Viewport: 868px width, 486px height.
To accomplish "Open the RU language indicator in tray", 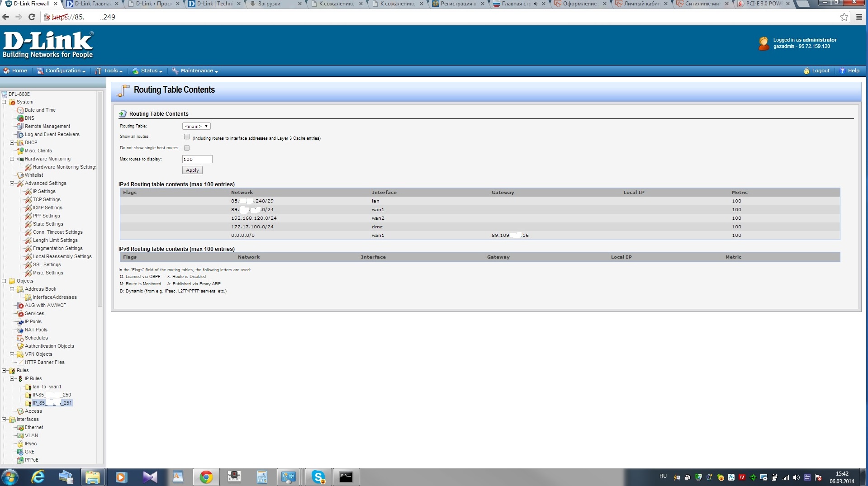I will (663, 476).
